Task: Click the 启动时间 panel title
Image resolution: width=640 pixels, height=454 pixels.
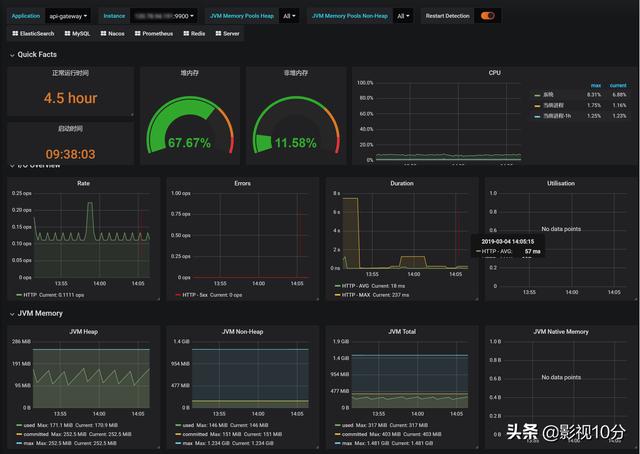Action: tap(70, 129)
